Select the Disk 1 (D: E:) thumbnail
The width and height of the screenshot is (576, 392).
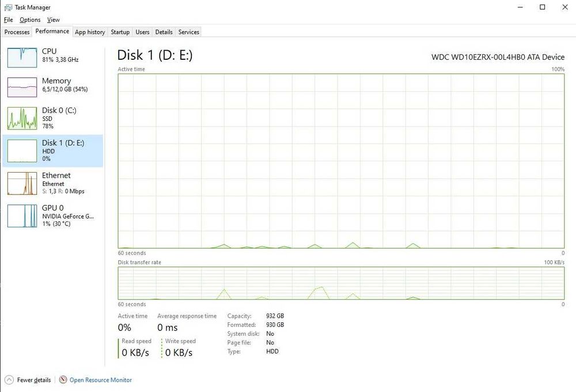pyautogui.click(x=22, y=150)
